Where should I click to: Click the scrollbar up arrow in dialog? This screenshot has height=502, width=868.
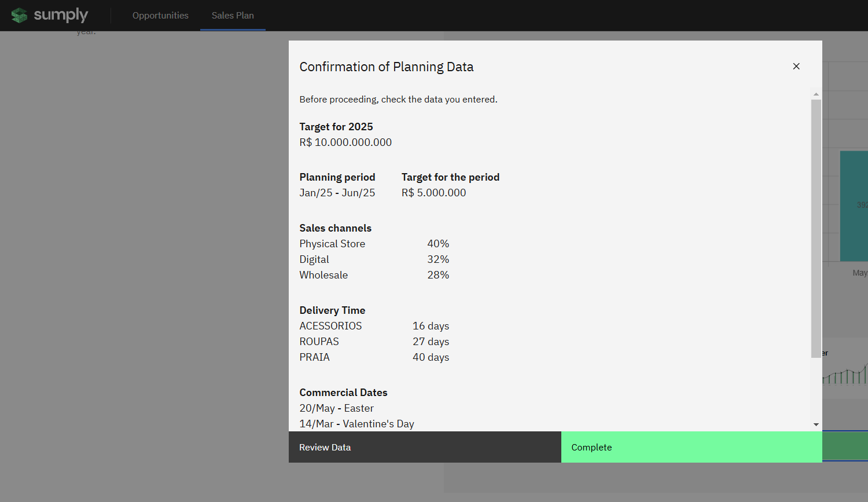(816, 94)
